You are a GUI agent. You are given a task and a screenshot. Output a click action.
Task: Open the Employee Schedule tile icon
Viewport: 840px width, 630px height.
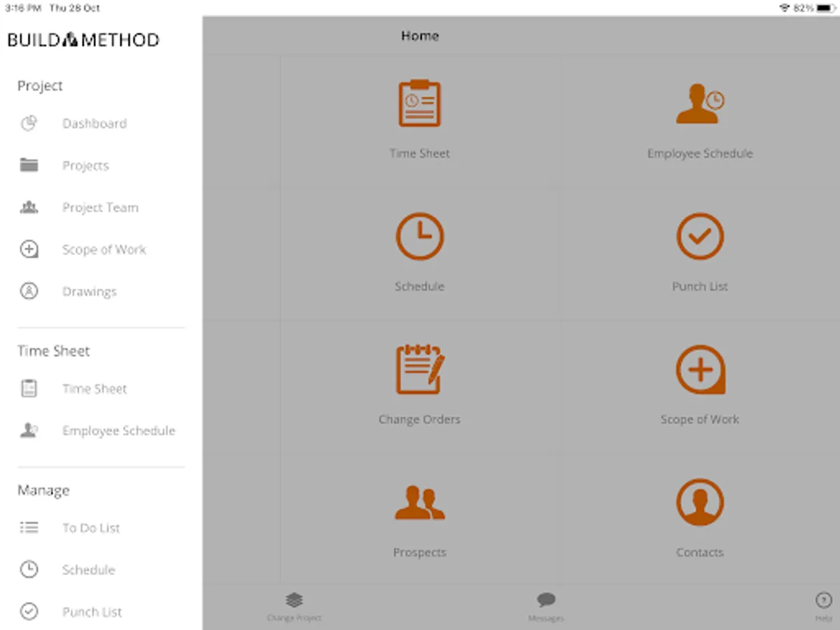(700, 104)
